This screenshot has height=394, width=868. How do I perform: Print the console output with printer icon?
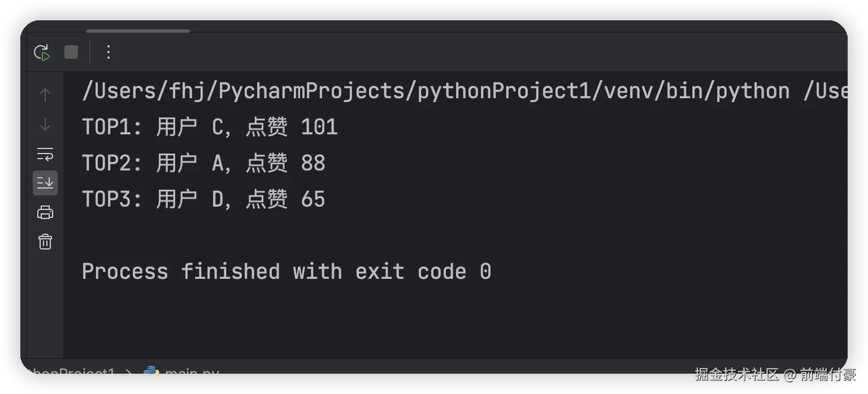coord(45,213)
